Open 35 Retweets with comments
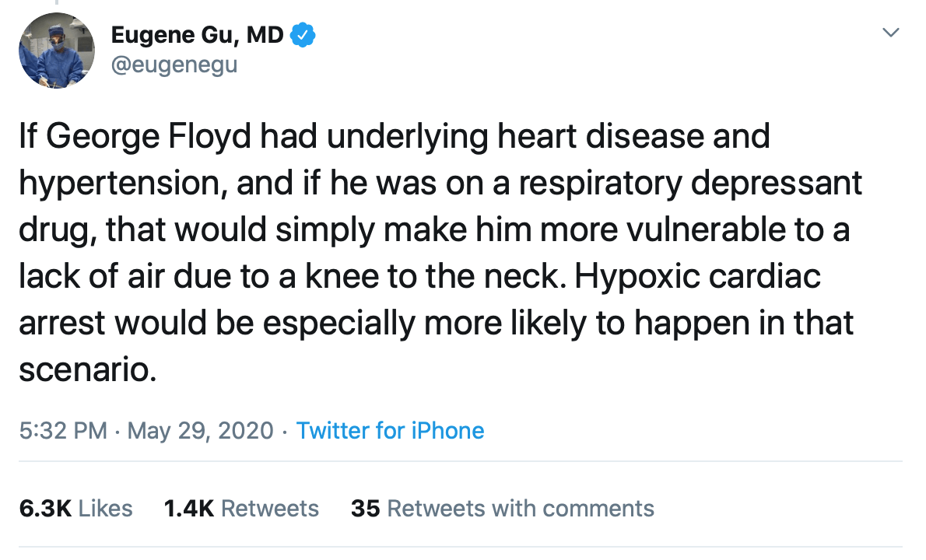926x560 pixels. 503,509
